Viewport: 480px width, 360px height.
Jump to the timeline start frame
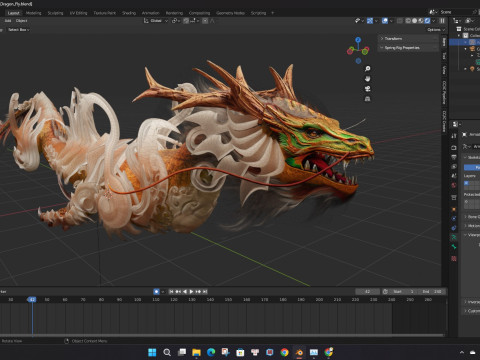[x=171, y=292]
